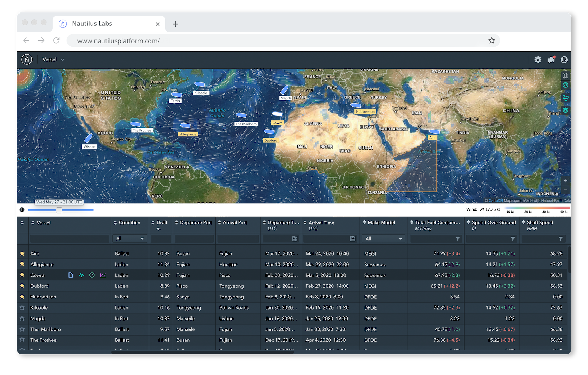The height and width of the screenshot is (375, 588).
Task: Click the Hubbertson ship marker on map
Action: pyautogui.click(x=356, y=105)
